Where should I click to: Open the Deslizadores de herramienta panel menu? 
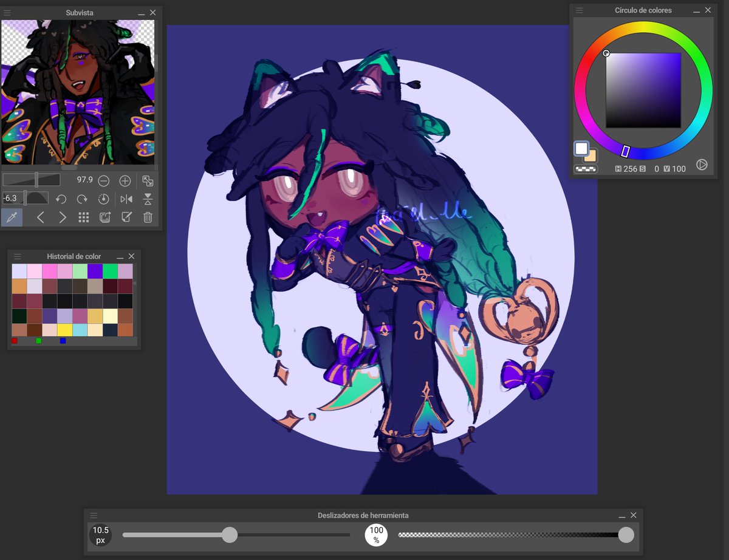pos(94,515)
